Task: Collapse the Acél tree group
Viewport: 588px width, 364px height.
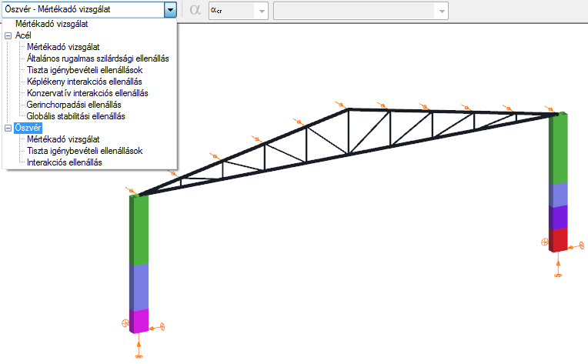Action: click(8, 36)
